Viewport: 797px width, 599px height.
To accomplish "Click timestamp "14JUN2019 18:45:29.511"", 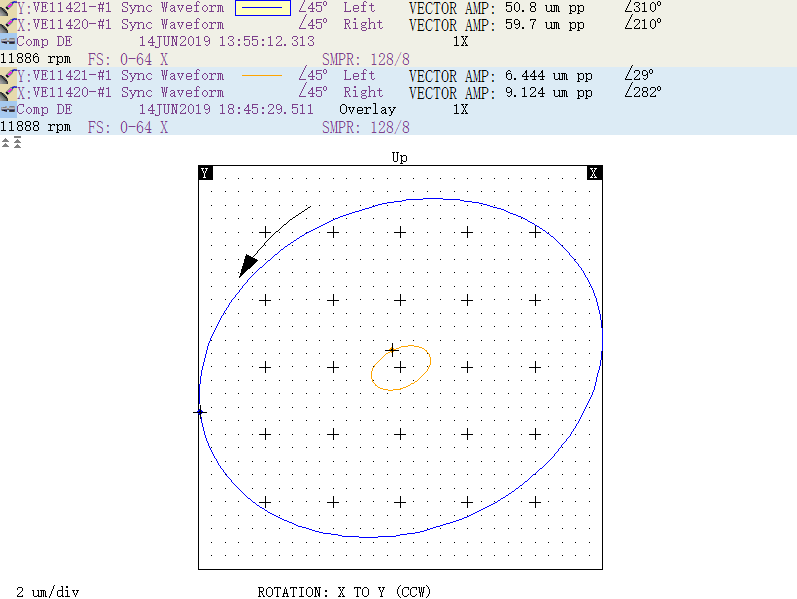I will click(226, 109).
